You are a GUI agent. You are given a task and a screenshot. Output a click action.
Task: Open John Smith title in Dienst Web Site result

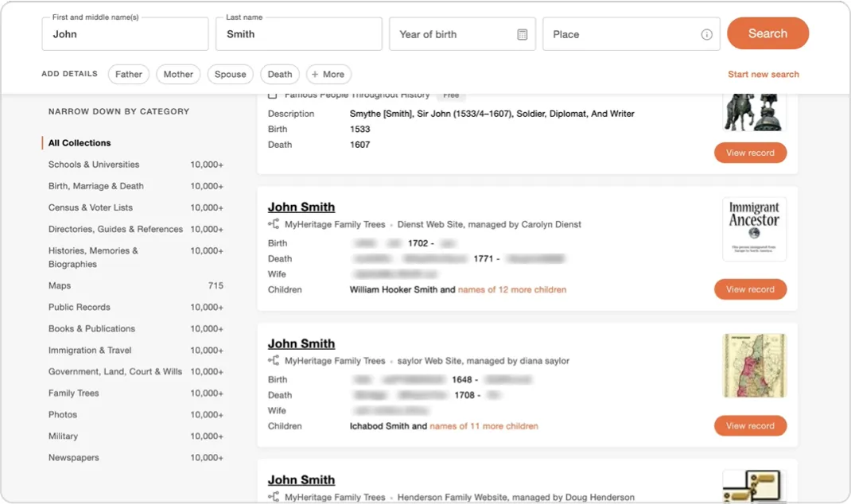click(x=301, y=207)
